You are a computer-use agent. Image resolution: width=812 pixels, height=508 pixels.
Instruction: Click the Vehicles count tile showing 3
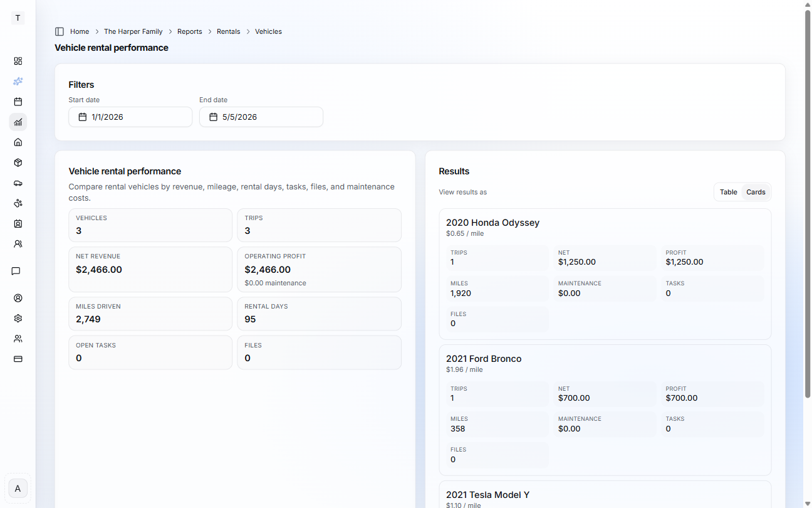coord(150,225)
